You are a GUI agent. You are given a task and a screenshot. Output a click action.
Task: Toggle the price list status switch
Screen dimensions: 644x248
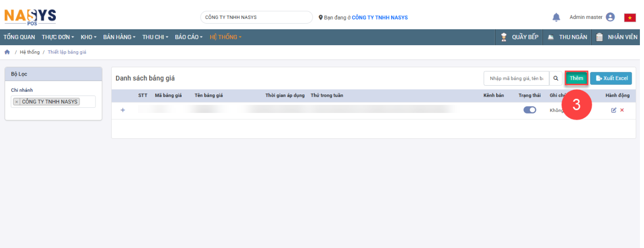[530, 110]
